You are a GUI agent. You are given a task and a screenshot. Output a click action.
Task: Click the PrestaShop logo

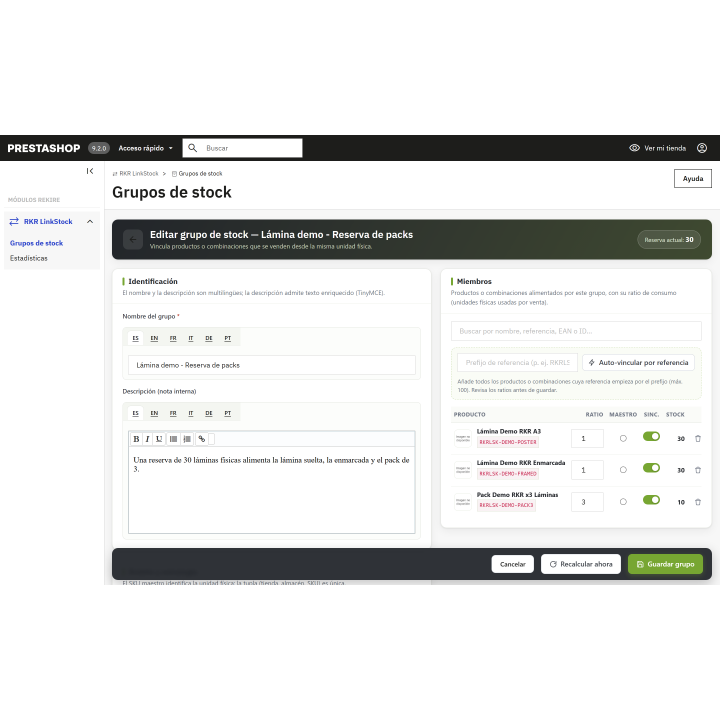coord(44,148)
